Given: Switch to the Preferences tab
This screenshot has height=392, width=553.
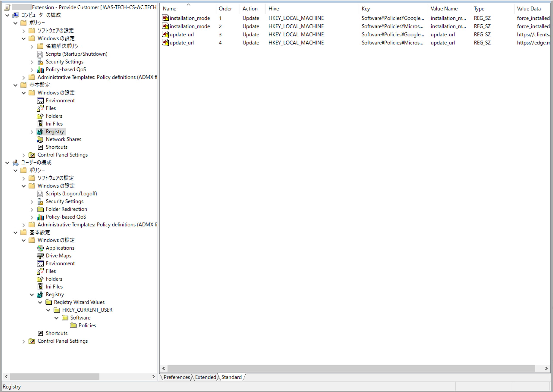Looking at the screenshot, I should tap(177, 377).
